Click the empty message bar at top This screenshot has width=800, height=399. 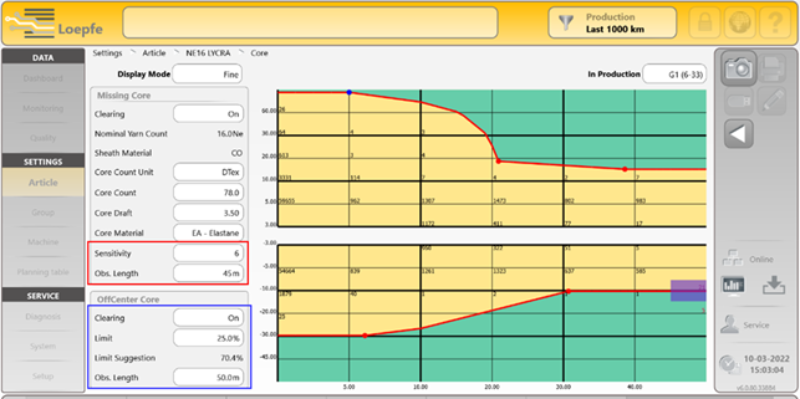click(x=310, y=22)
